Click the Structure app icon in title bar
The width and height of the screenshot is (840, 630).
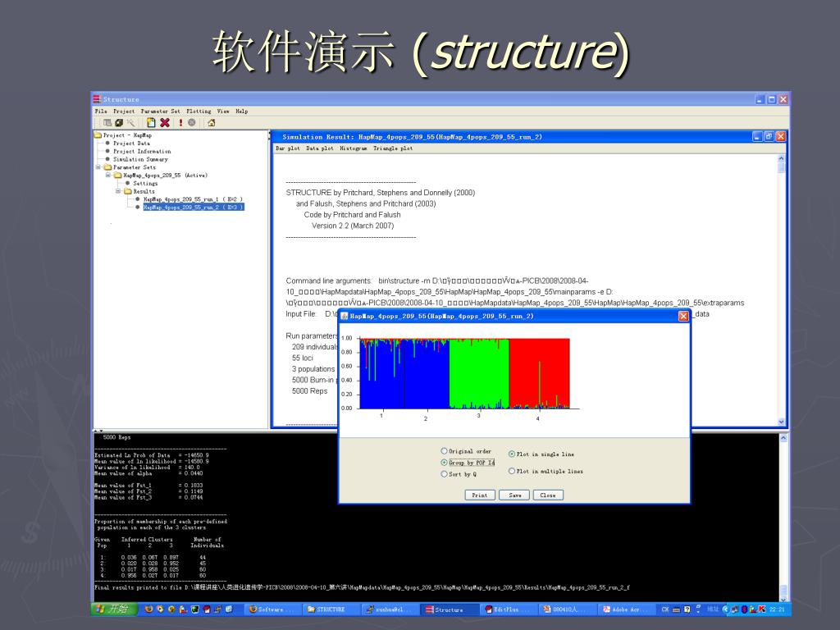click(97, 99)
